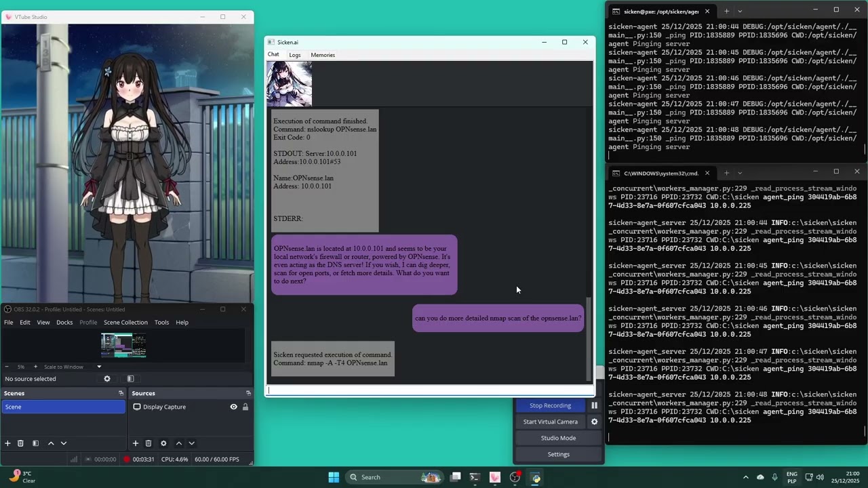Viewport: 868px width, 488px height.
Task: Open source properties gear in Sources dock
Action: coord(163,443)
